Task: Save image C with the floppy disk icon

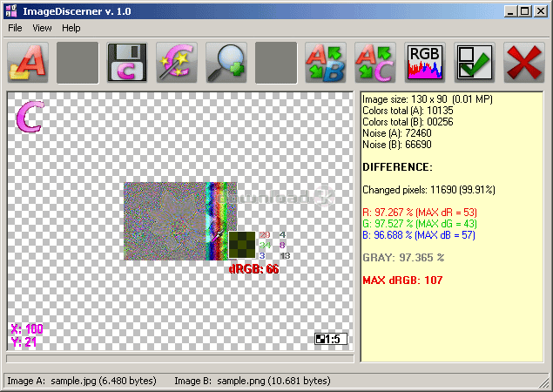Action: pos(127,63)
